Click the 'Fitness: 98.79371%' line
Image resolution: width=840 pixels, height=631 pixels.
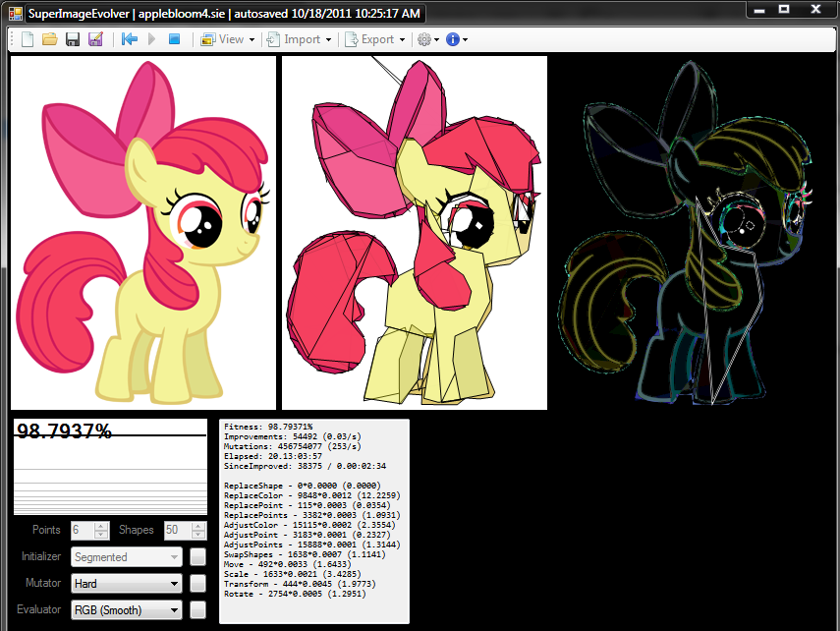268,427
